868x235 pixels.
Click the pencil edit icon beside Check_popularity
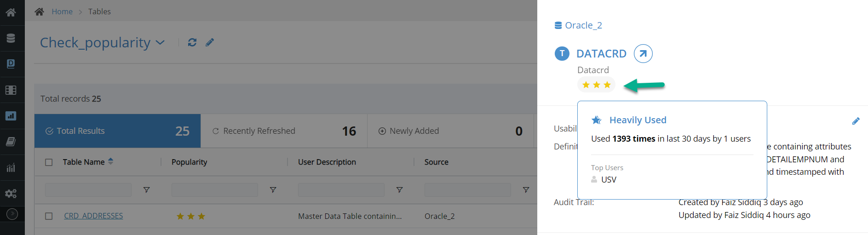point(210,42)
